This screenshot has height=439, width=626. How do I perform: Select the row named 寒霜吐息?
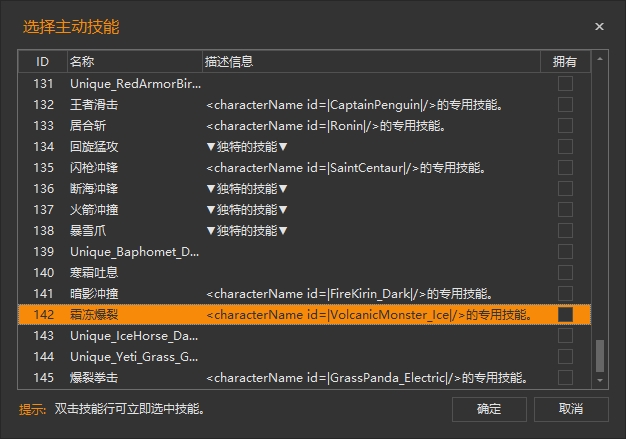pyautogui.click(x=305, y=273)
